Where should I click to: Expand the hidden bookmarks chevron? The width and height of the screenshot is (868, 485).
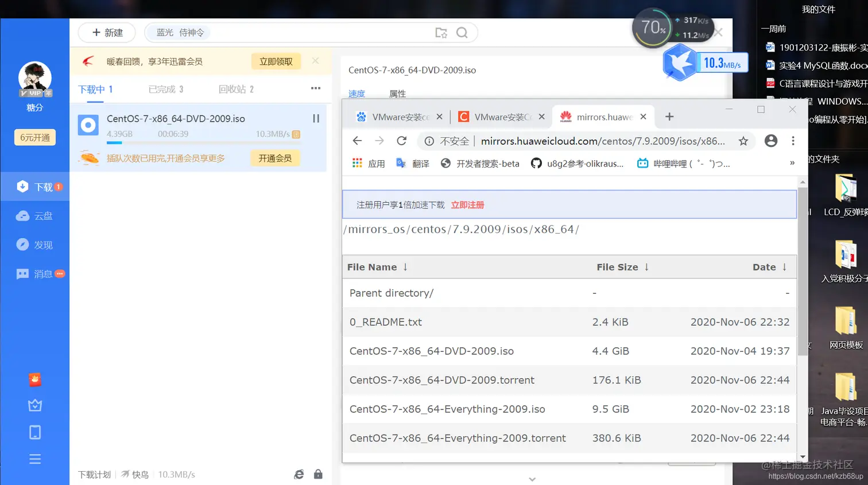(792, 163)
